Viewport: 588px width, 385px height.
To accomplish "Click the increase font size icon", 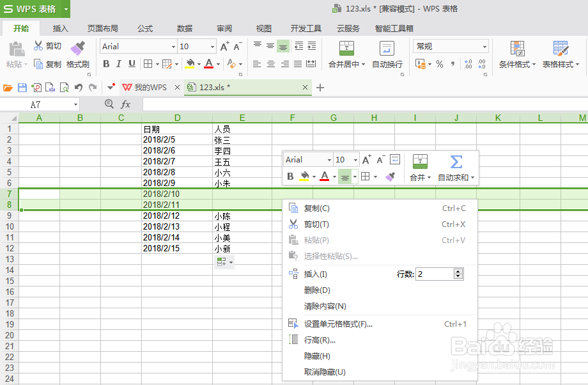I will [x=223, y=47].
